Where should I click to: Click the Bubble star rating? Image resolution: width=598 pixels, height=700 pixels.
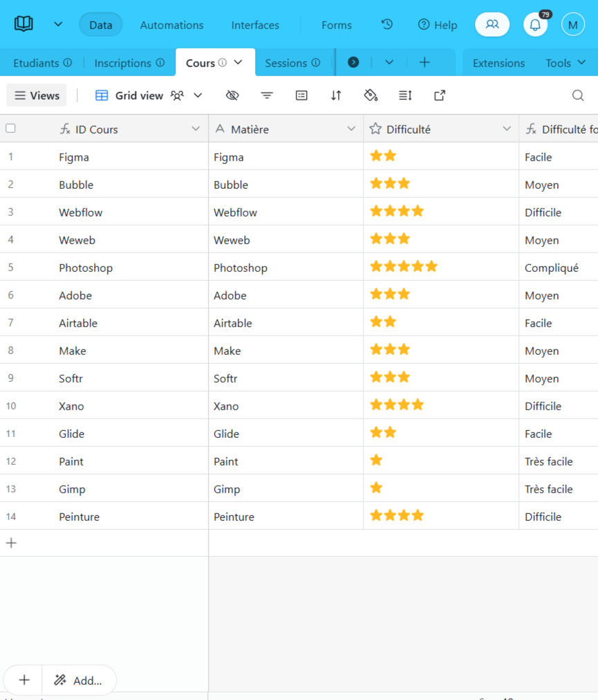tap(390, 183)
